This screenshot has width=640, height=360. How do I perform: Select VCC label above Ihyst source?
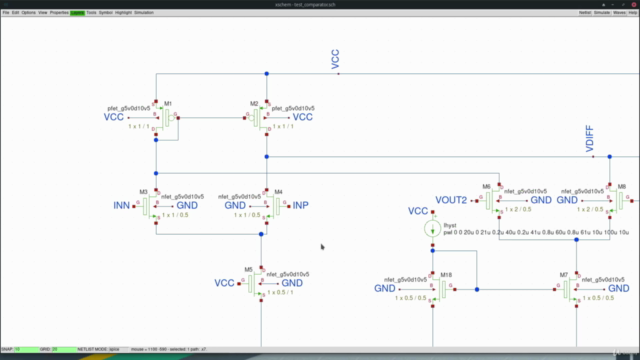[418, 211]
